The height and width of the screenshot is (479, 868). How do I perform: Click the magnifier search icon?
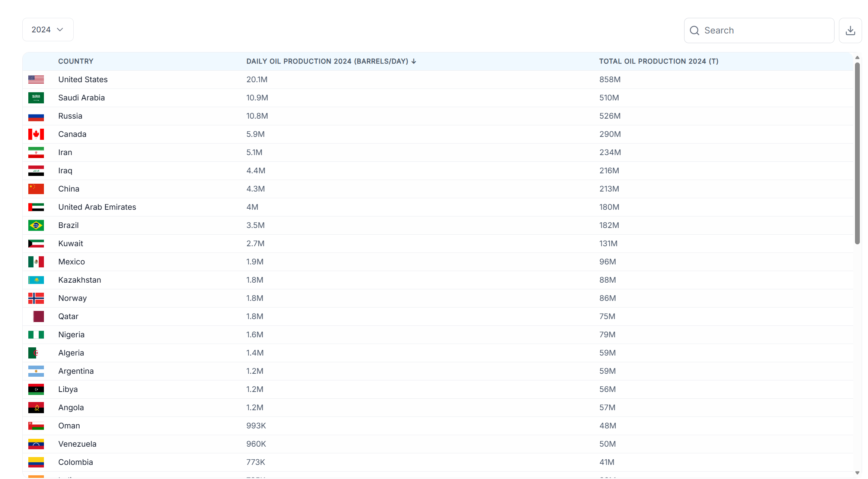pyautogui.click(x=694, y=30)
